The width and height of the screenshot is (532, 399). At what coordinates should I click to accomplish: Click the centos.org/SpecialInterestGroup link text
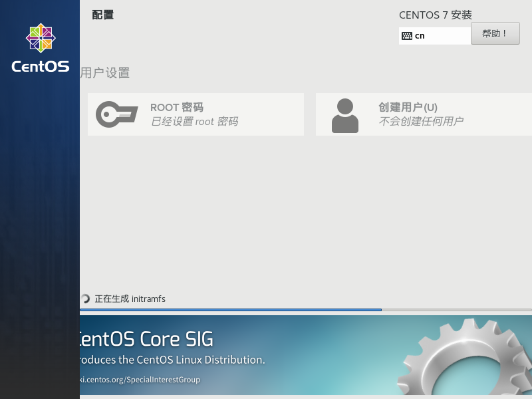pyautogui.click(x=140, y=379)
